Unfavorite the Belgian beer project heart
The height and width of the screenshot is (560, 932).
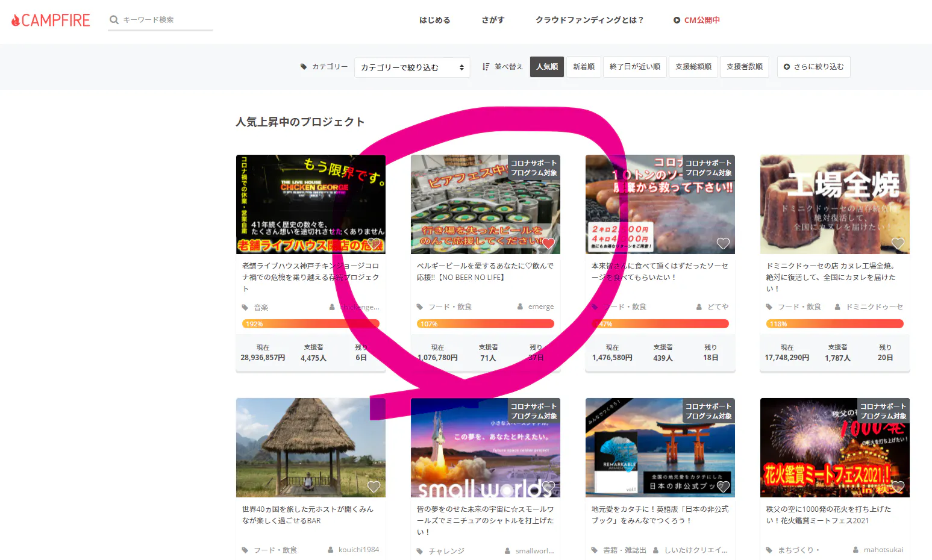[548, 243]
